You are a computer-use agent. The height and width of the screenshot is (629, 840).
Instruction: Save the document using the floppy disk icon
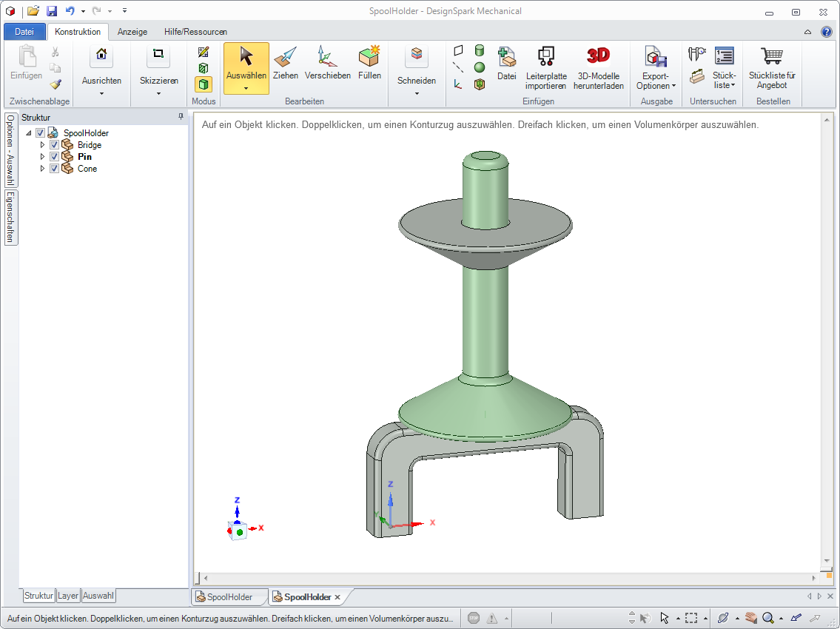pos(52,11)
